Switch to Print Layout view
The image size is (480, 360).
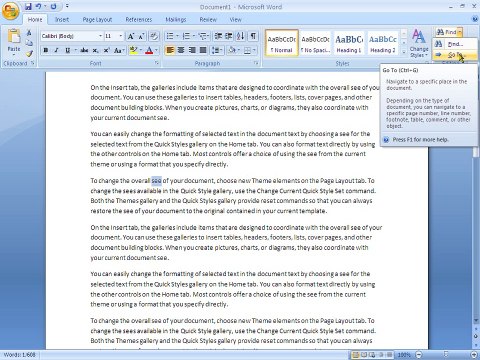coord(356,355)
